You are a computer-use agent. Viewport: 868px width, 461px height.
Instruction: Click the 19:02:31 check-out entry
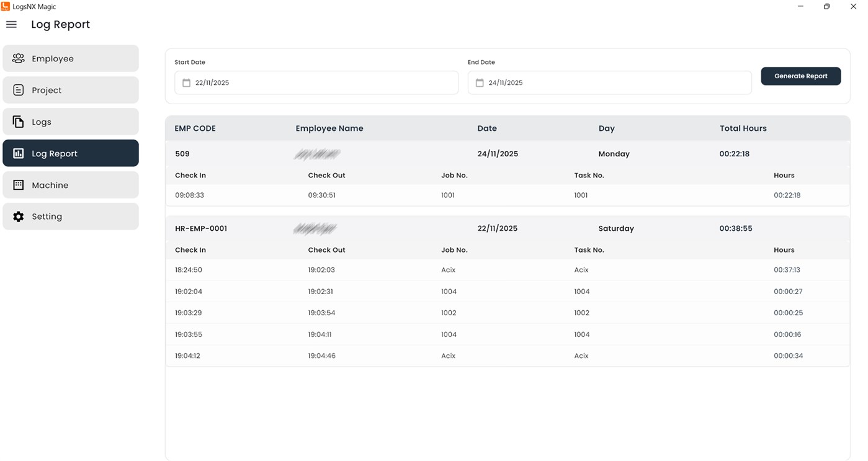point(321,292)
